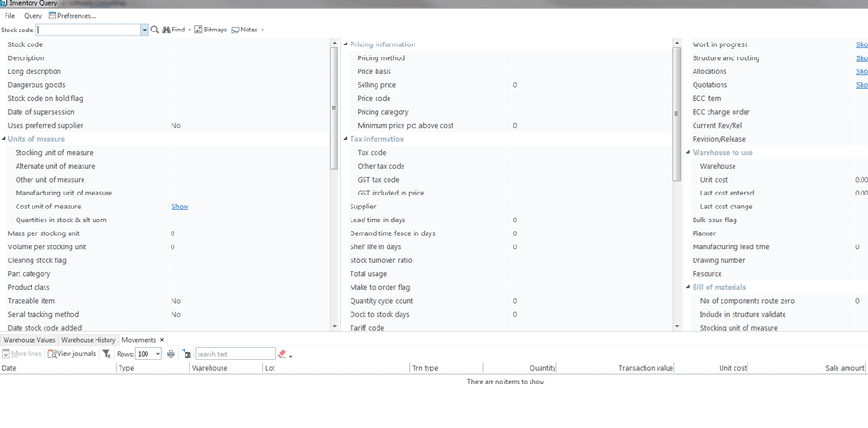Switch to the Warehouse Values tab

click(29, 340)
